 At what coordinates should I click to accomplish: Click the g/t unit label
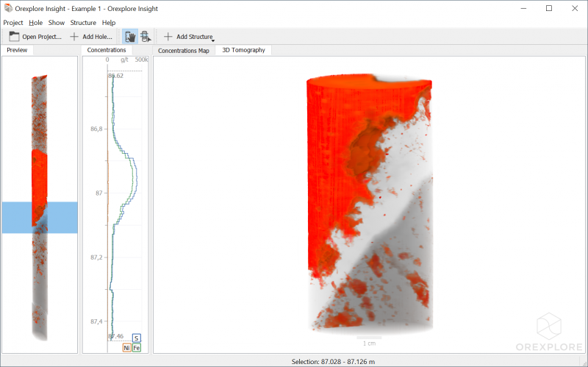click(x=124, y=60)
